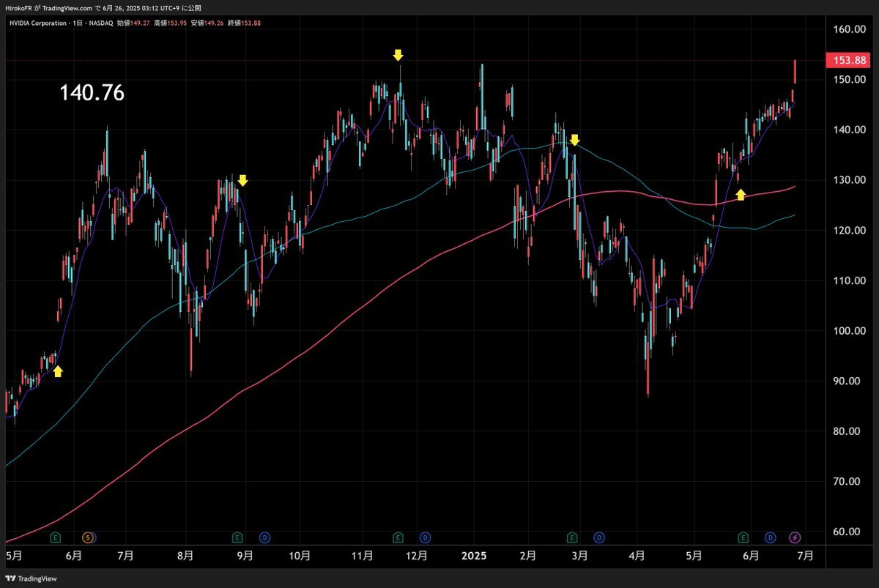This screenshot has height=588, width=879.
Task: Click the NASDAQ exchange label
Action: coord(101,23)
